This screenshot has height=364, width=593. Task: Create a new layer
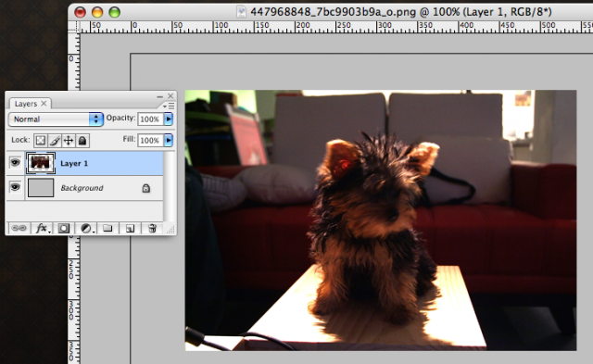130,228
